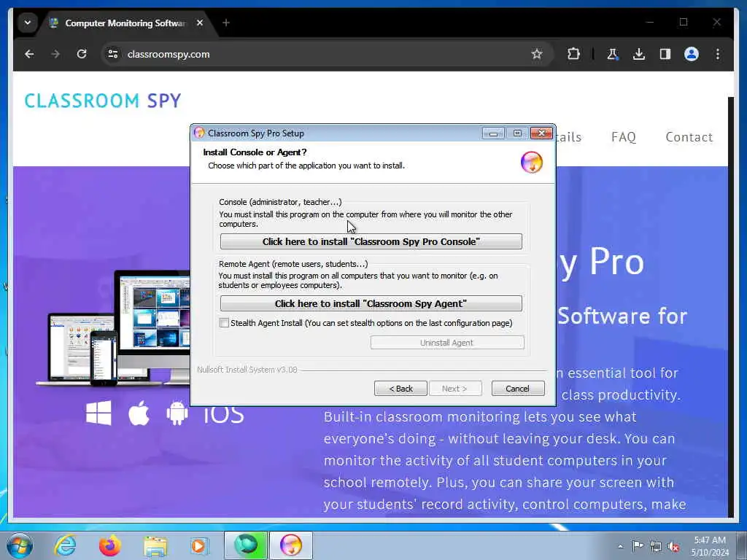
Task: Bookmark this page with the star icon
Action: point(537,54)
